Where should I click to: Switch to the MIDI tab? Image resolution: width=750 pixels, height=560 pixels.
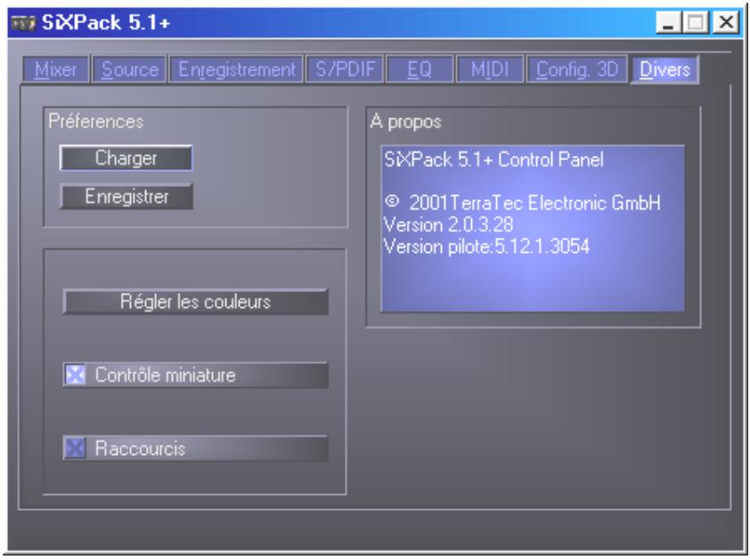pyautogui.click(x=490, y=69)
